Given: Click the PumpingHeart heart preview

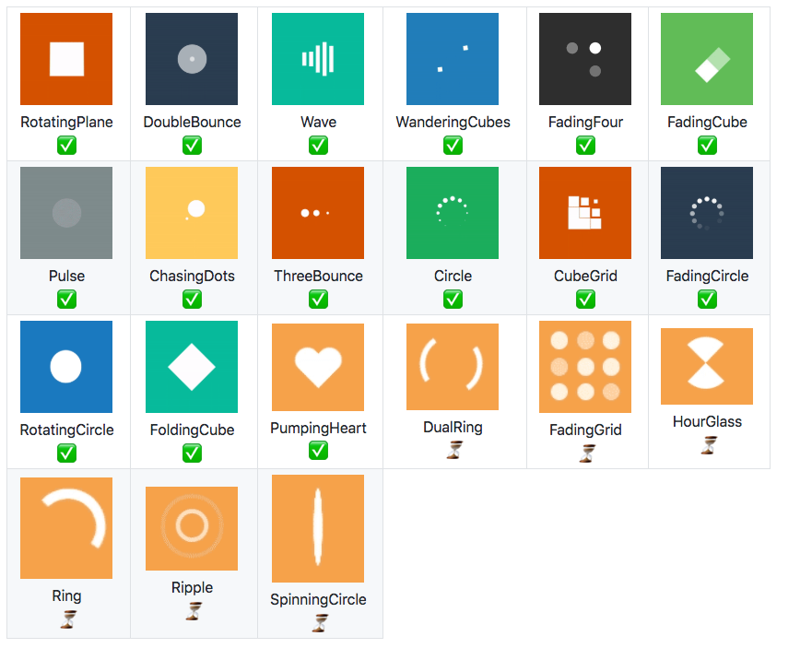Looking at the screenshot, I should (318, 367).
